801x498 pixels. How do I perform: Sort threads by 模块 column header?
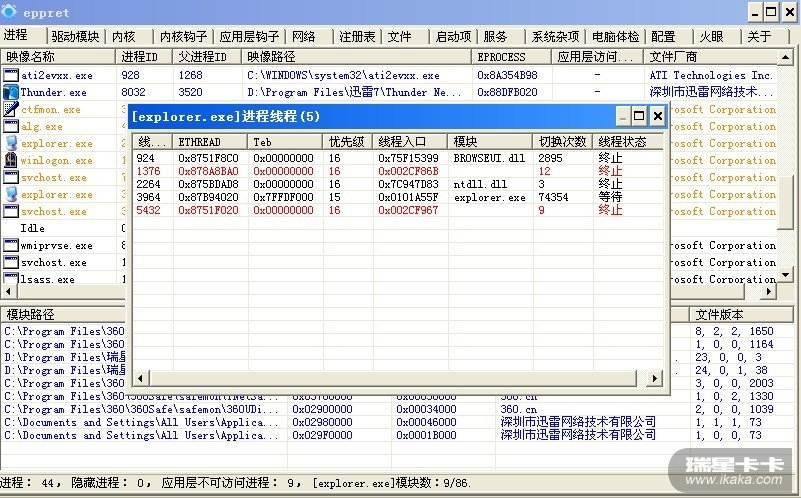pyautogui.click(x=490, y=141)
